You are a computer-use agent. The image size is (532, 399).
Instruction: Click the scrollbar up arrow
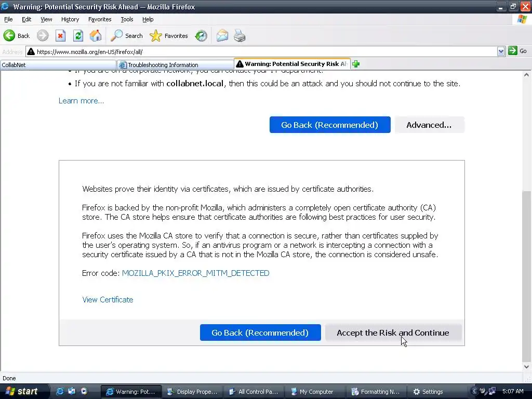(526, 75)
